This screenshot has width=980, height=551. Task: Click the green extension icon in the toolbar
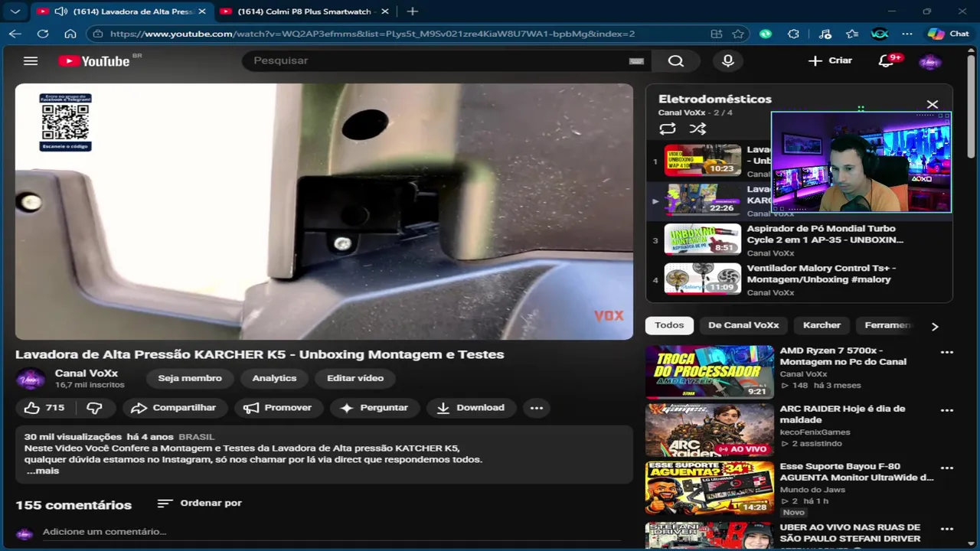[x=766, y=34]
